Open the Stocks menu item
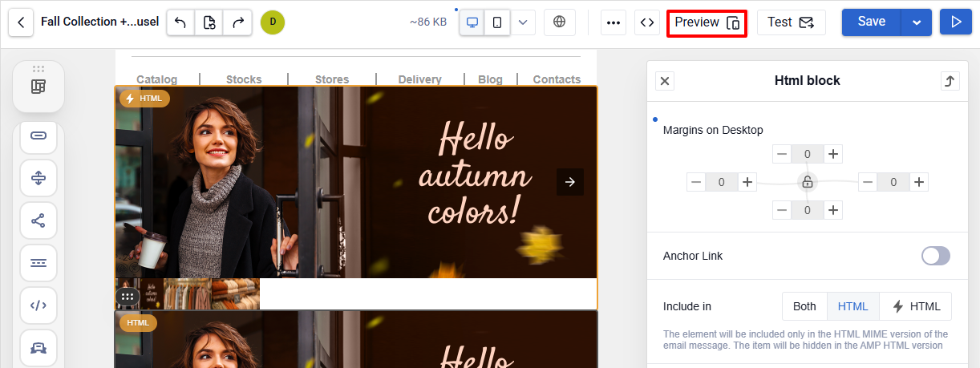Viewport: 980px width, 368px height. click(244, 79)
